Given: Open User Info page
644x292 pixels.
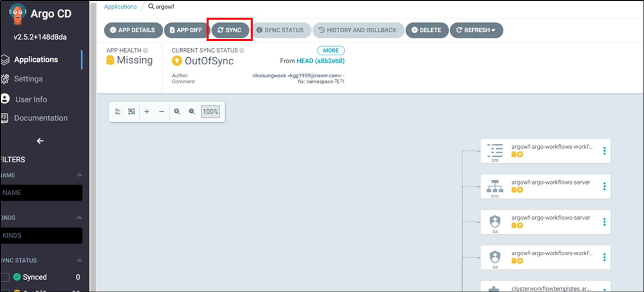Looking at the screenshot, I should (x=31, y=99).
